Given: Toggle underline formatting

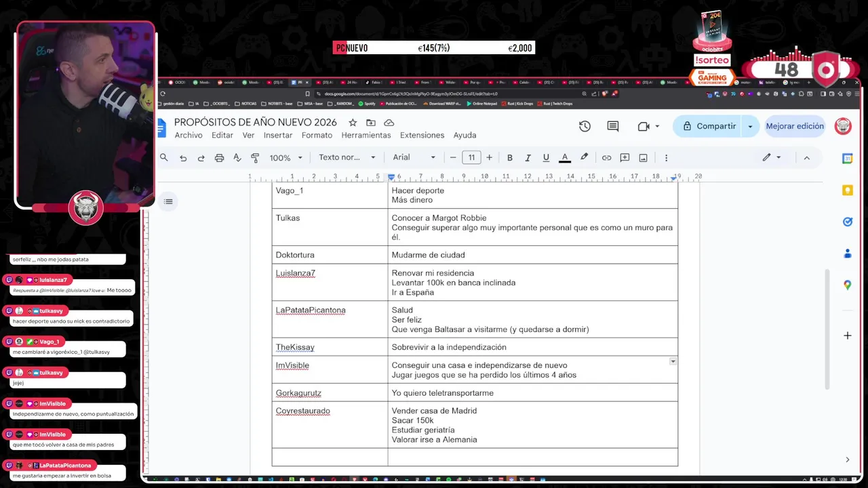Looking at the screenshot, I should [x=546, y=158].
